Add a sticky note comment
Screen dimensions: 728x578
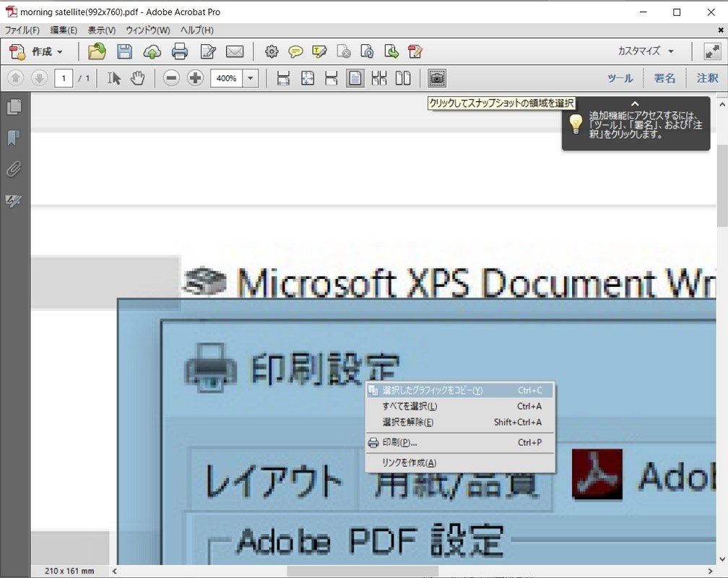295,51
